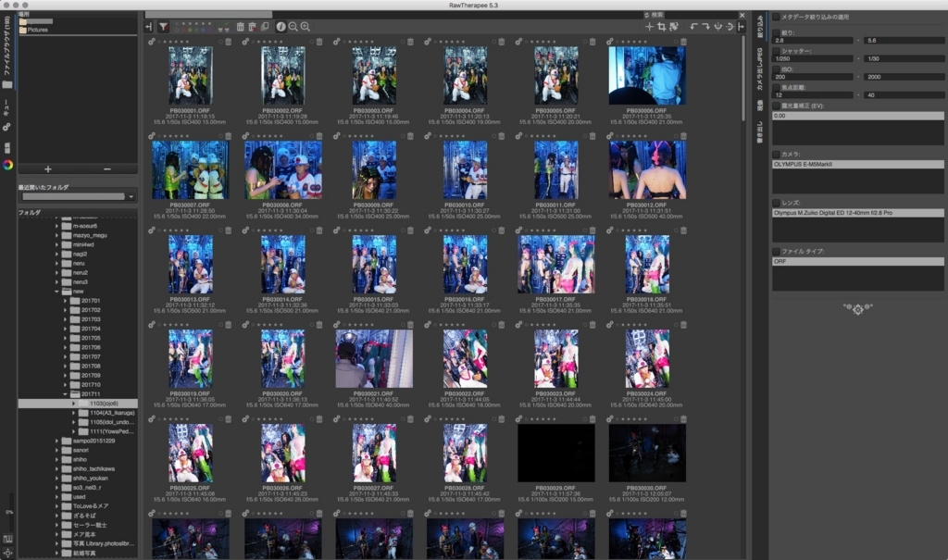This screenshot has width=948, height=560.
Task: Collapse the 'new' folder in tree
Action: click(56, 292)
